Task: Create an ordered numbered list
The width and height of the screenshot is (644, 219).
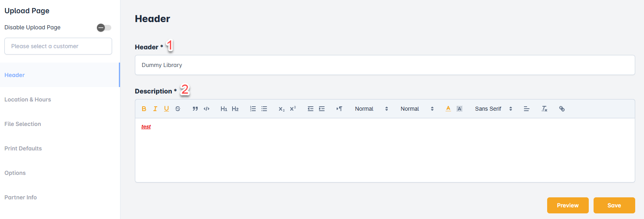Action: point(253,109)
